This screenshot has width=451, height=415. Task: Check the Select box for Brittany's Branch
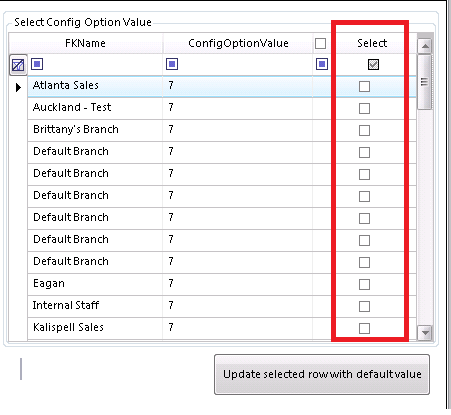(x=364, y=130)
